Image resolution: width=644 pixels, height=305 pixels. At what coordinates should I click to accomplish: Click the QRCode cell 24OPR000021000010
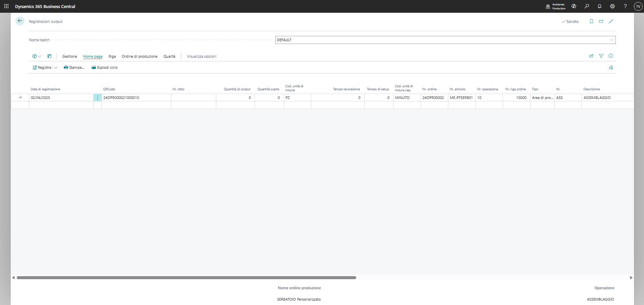(136, 98)
